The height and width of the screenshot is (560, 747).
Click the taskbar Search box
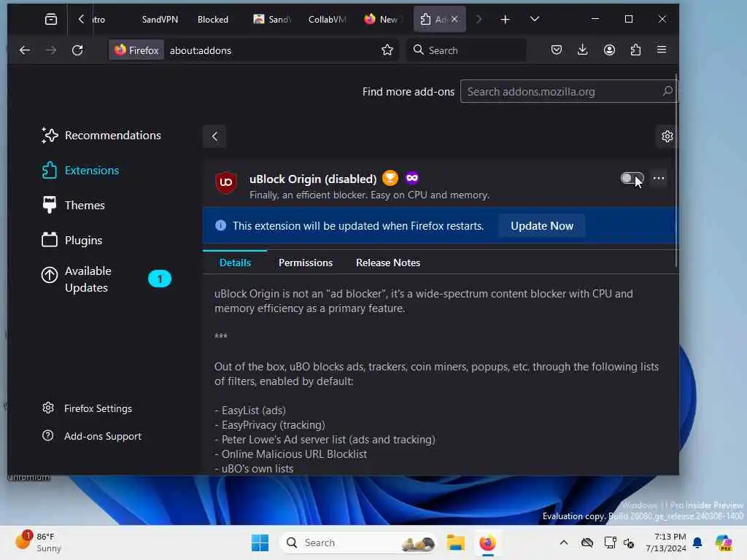click(358, 542)
